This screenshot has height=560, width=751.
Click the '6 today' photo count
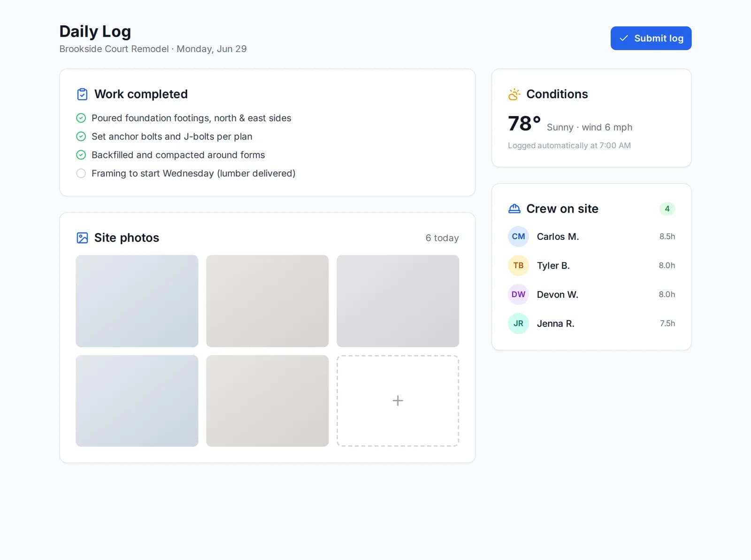point(442,238)
